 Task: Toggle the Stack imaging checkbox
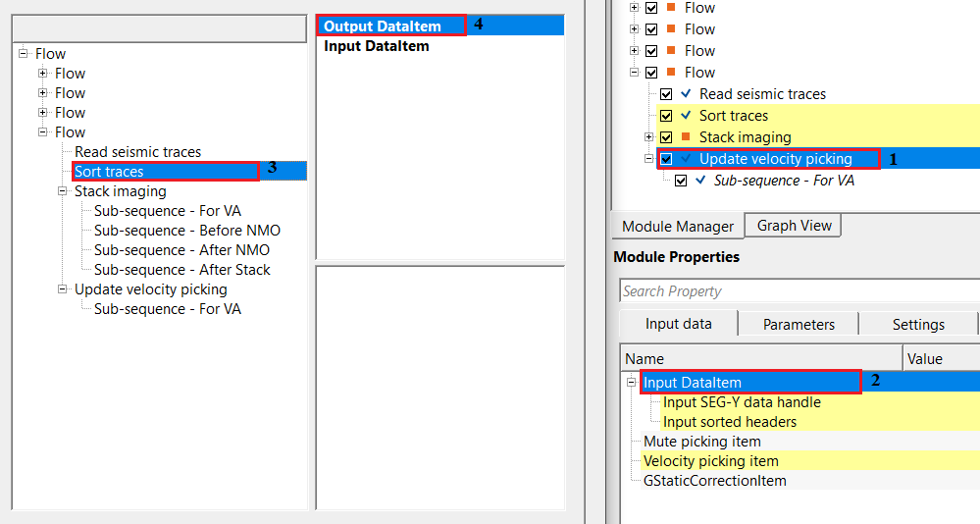(x=666, y=137)
